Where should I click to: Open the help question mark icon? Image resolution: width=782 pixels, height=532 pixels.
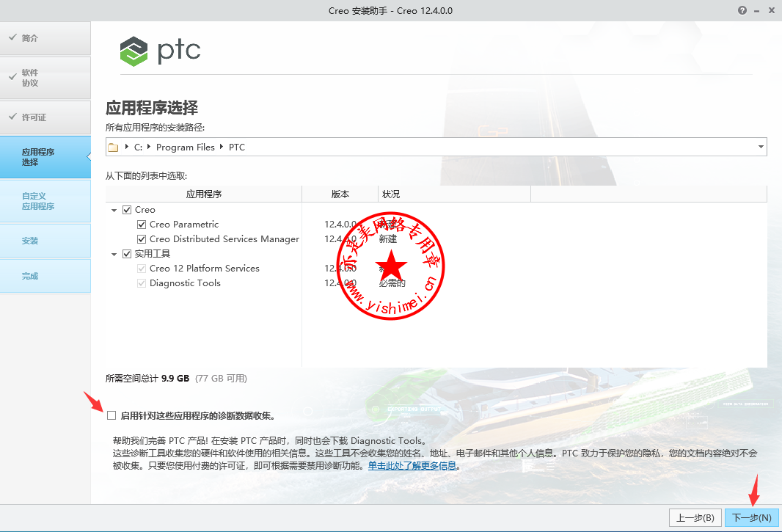click(x=742, y=10)
